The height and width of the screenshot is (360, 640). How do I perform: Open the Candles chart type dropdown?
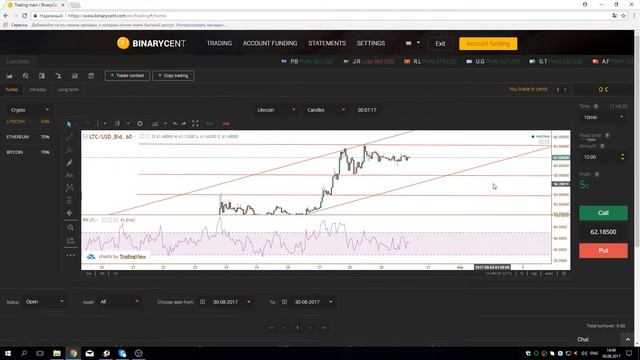326,110
